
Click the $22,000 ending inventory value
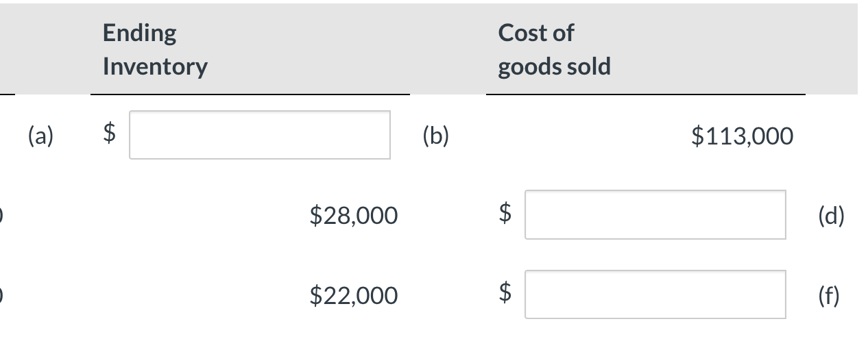coord(353,295)
